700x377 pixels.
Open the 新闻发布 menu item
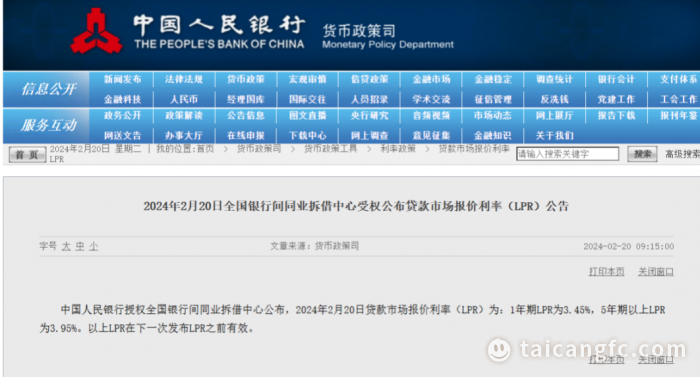pyautogui.click(x=122, y=80)
